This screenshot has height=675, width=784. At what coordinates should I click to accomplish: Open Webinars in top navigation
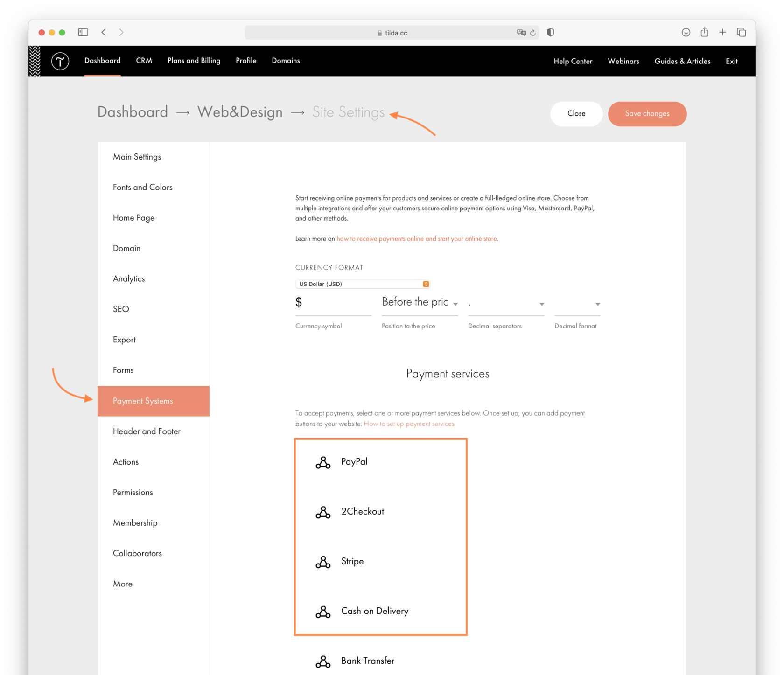point(623,61)
